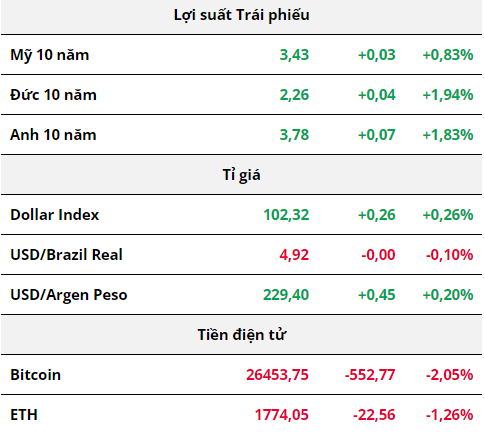This screenshot has width=484, height=434.
Task: Open the Dollar Index row label
Action: point(55,215)
